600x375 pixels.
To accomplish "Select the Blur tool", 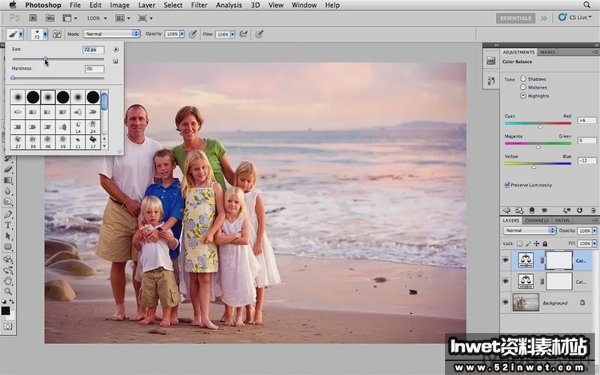I will (x=8, y=191).
